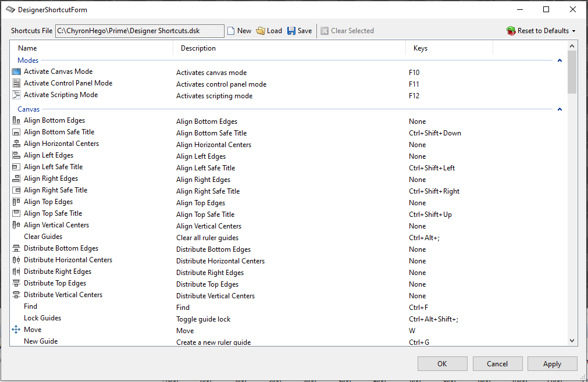Image resolution: width=588 pixels, height=382 pixels.
Task: Click the vertical scrollbar thumb
Action: (572, 72)
